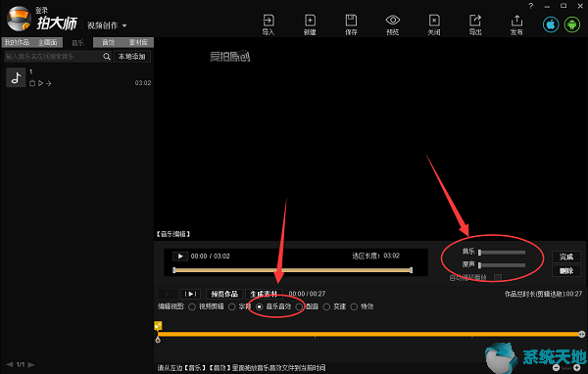
Task: Click the help question mark icon
Action: click(530, 6)
